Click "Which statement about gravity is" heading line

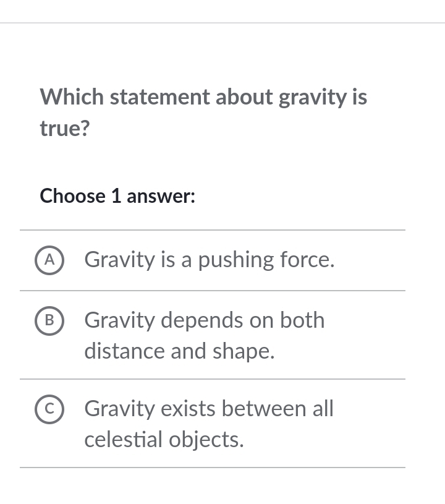(x=203, y=96)
